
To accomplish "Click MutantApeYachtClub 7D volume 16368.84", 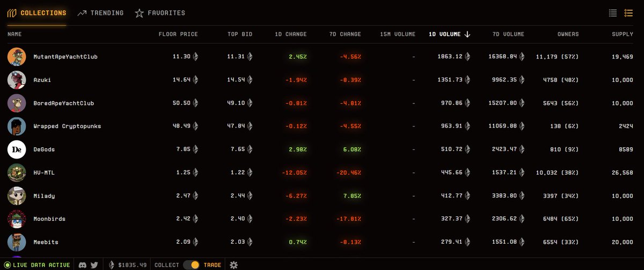I will [507, 56].
